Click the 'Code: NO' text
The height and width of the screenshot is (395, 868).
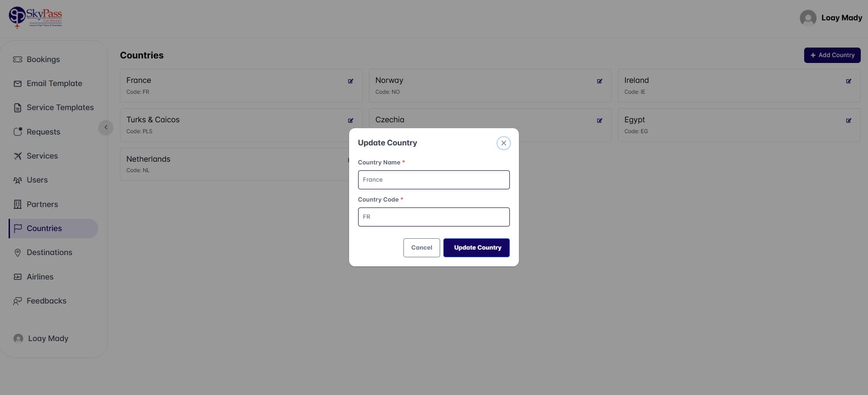click(388, 92)
